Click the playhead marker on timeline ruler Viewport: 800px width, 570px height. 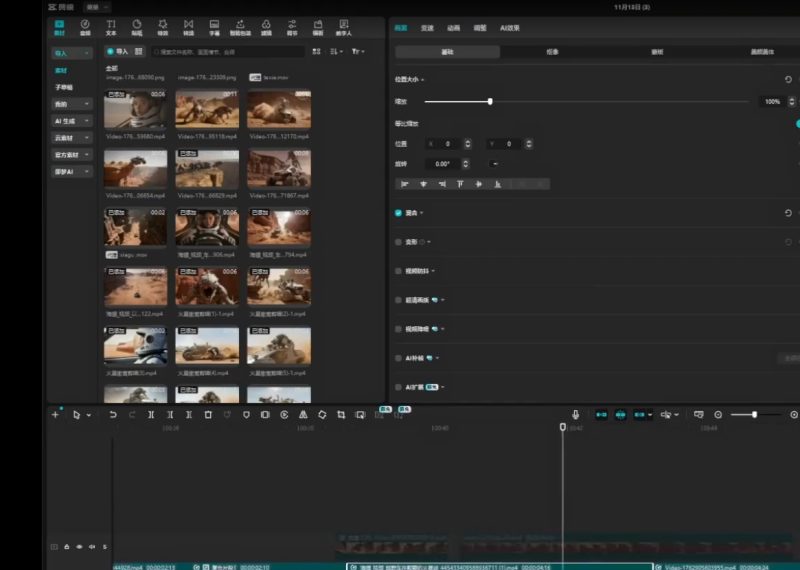(563, 427)
